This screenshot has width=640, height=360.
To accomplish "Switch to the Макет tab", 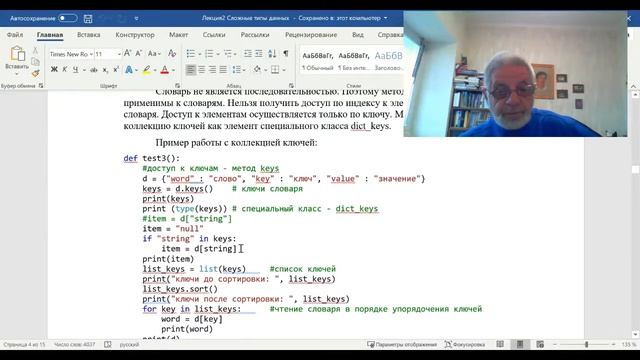I will pos(178,35).
